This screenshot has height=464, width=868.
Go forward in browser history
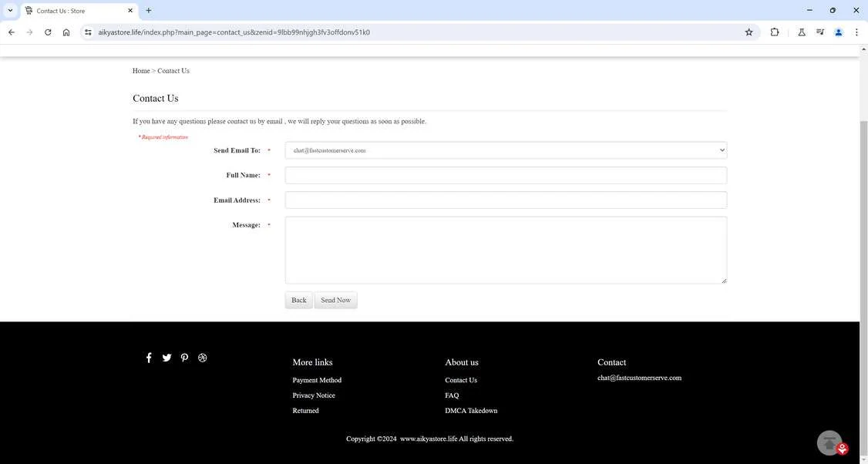coord(30,32)
